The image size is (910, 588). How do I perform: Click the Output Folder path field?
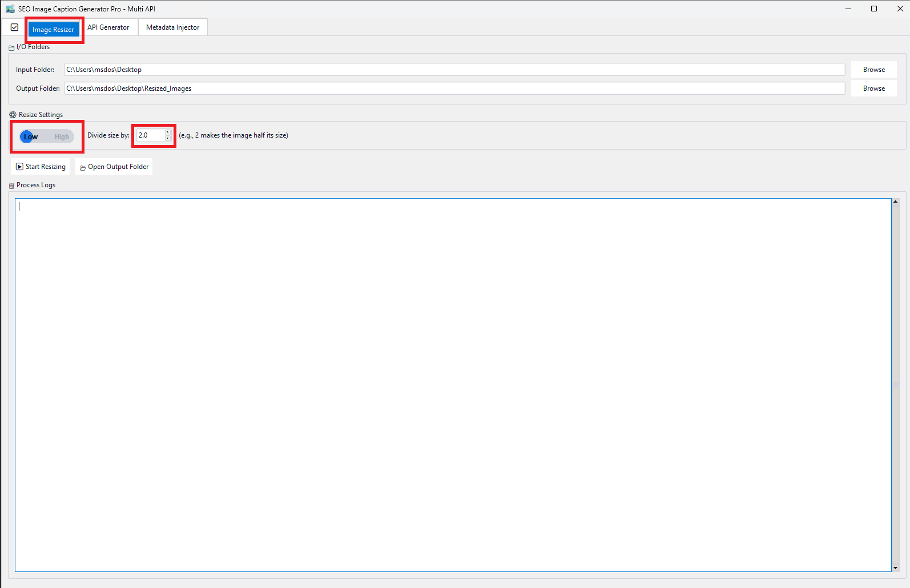454,88
